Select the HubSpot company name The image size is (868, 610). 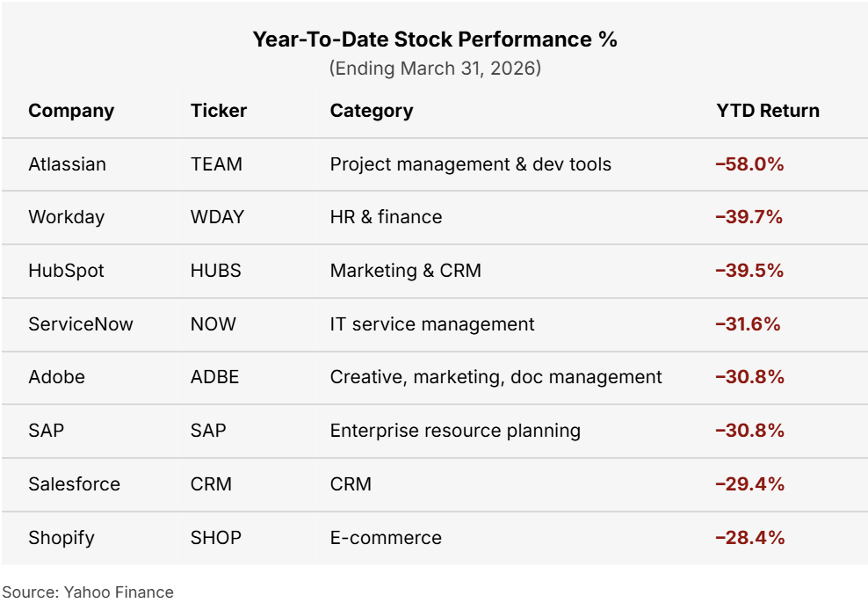[x=66, y=271]
